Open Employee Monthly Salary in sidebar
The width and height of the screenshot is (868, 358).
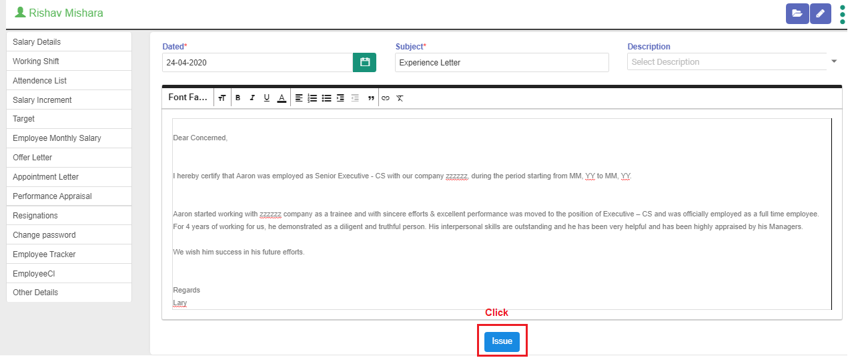tap(69, 138)
